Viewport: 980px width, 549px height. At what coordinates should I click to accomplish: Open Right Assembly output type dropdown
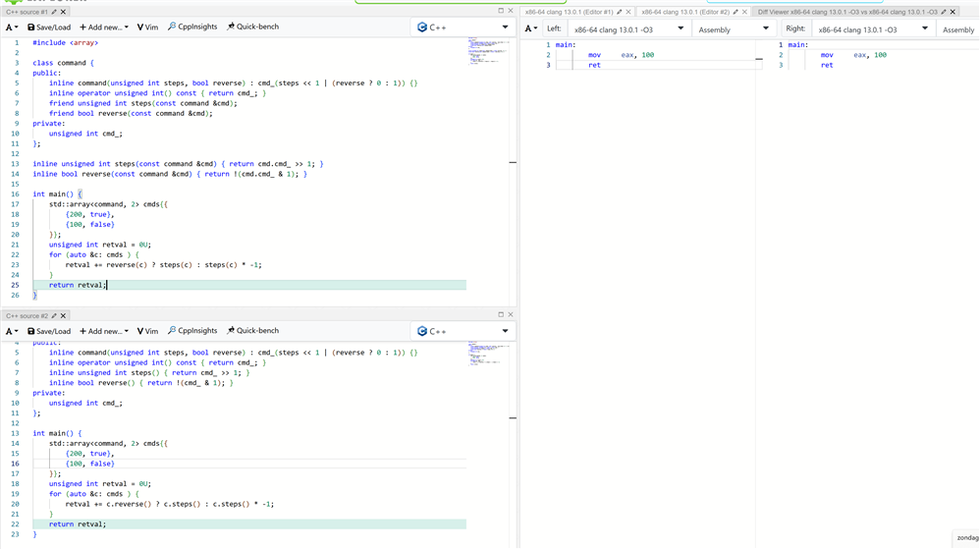958,29
